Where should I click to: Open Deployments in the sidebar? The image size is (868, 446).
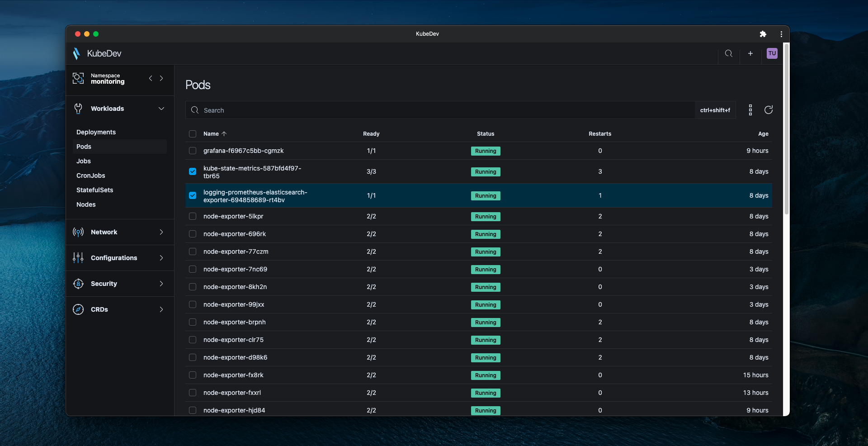[96, 132]
